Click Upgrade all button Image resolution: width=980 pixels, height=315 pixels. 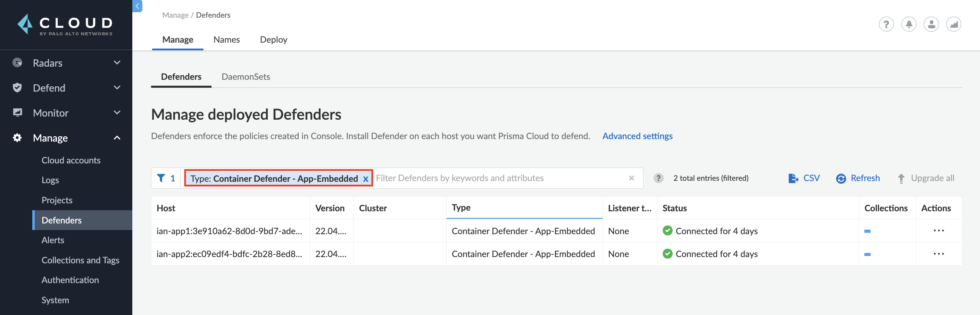[925, 178]
